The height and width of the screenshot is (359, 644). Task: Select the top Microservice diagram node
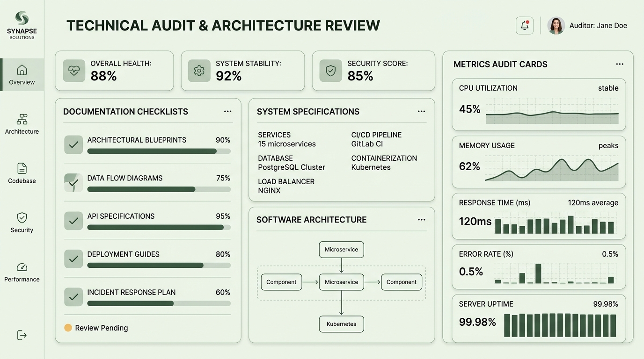[341, 250]
